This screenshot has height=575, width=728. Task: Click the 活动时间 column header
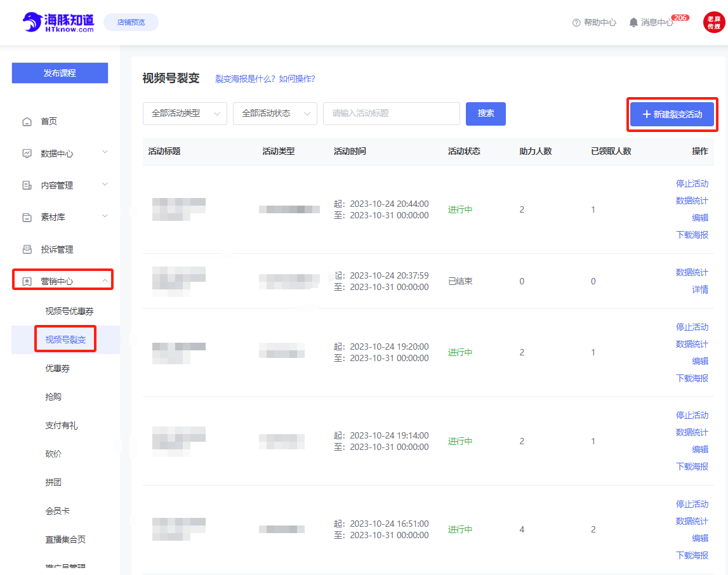[350, 151]
